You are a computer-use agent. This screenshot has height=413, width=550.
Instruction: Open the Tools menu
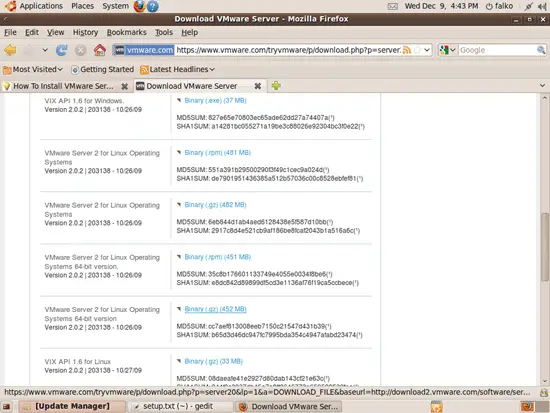(x=164, y=32)
